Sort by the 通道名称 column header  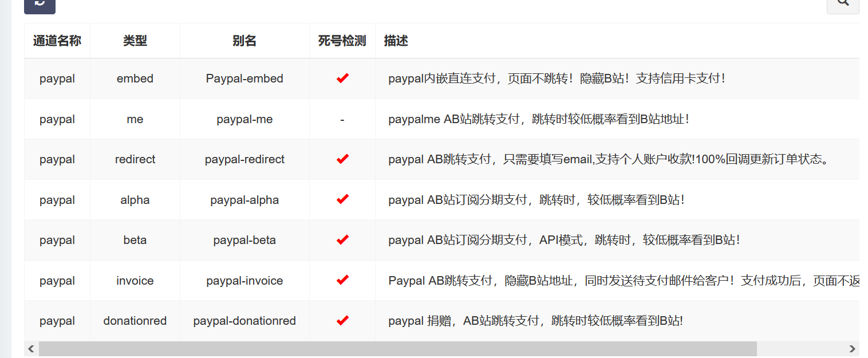[57, 41]
